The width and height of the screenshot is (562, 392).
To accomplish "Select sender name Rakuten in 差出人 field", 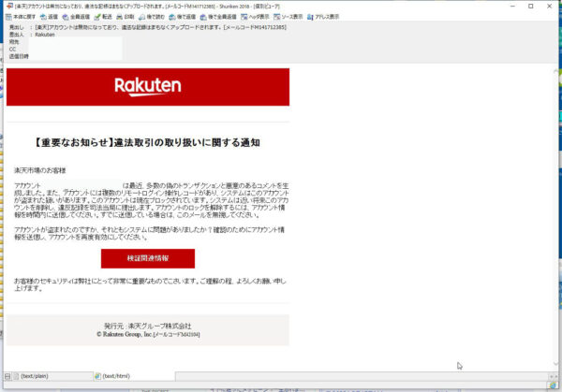I will (45, 35).
